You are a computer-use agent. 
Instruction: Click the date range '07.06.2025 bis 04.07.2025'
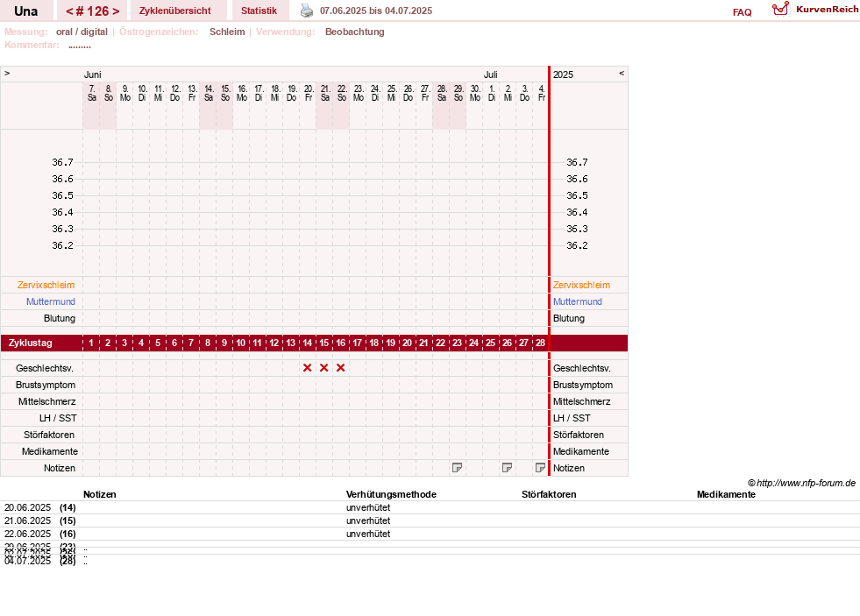(376, 11)
